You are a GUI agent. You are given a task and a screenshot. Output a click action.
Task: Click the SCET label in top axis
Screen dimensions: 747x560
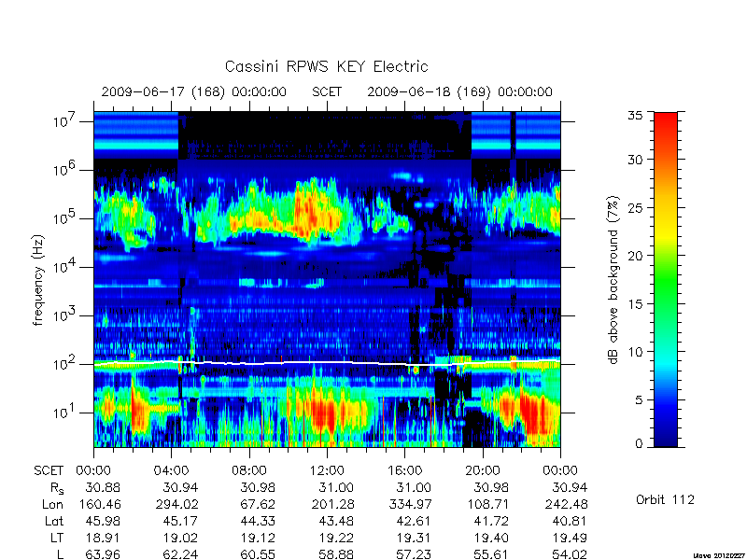pyautogui.click(x=327, y=91)
